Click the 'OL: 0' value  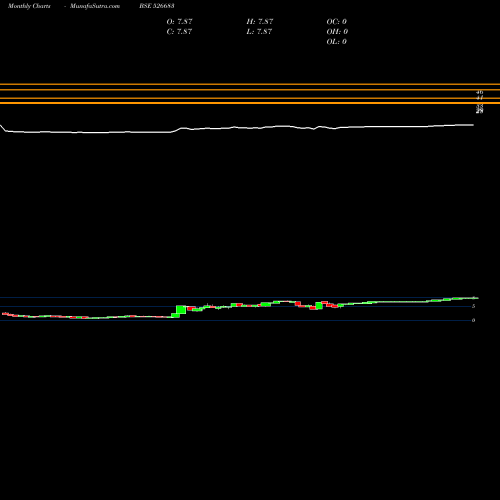point(336,41)
